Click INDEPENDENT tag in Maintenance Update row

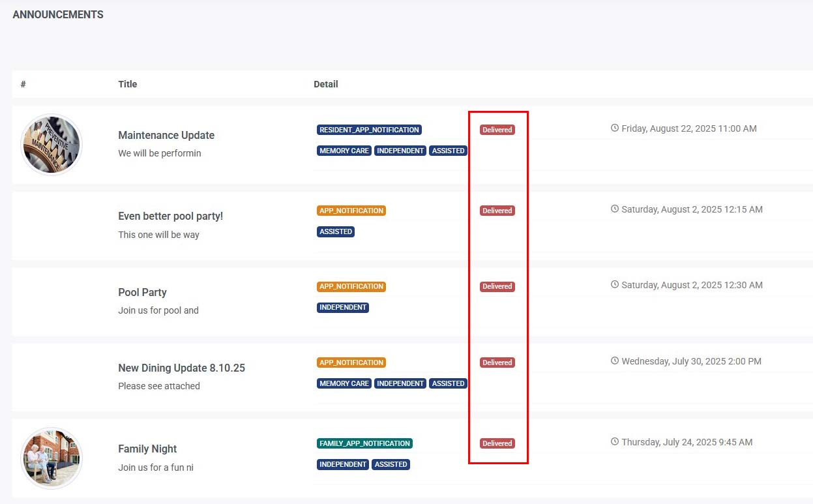pos(400,151)
